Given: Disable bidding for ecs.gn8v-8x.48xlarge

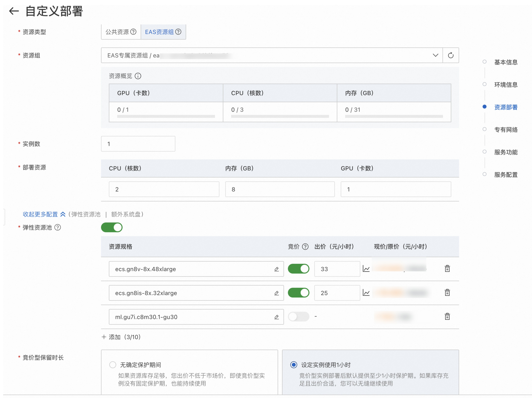Looking at the screenshot, I should (x=298, y=269).
